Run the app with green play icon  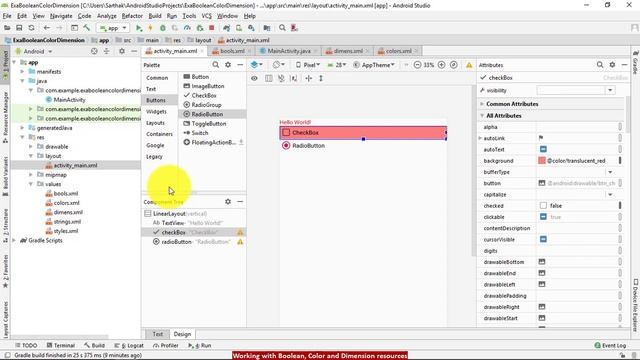coord(139,28)
